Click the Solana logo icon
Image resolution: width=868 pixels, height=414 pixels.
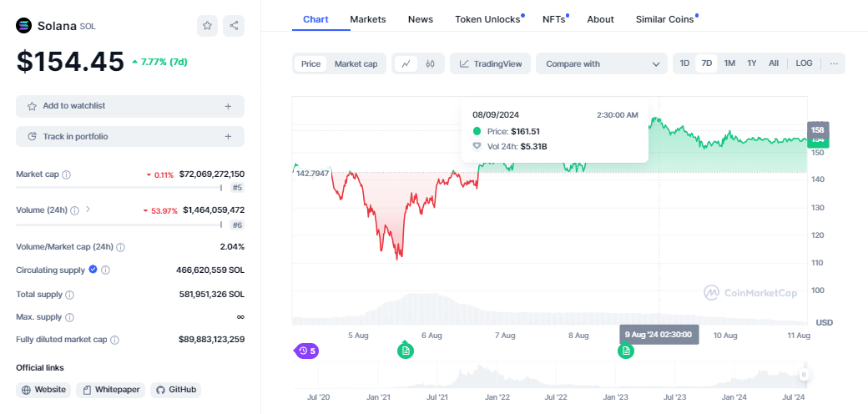point(24,26)
